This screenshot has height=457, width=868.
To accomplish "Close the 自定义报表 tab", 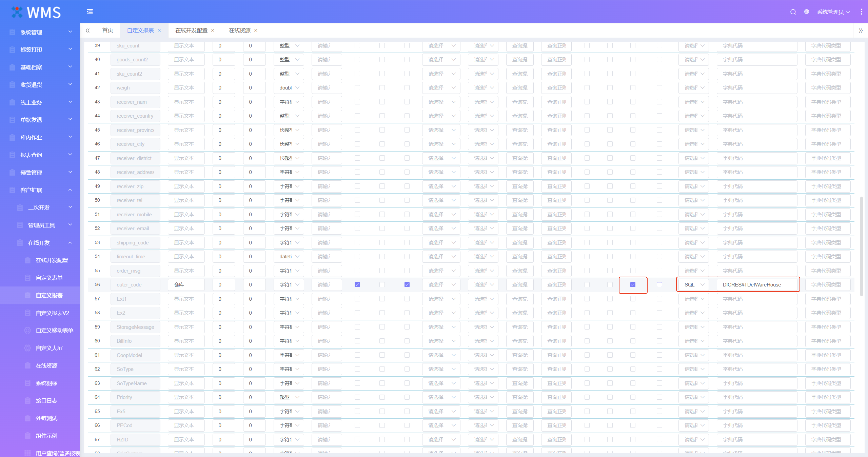I will point(159,31).
